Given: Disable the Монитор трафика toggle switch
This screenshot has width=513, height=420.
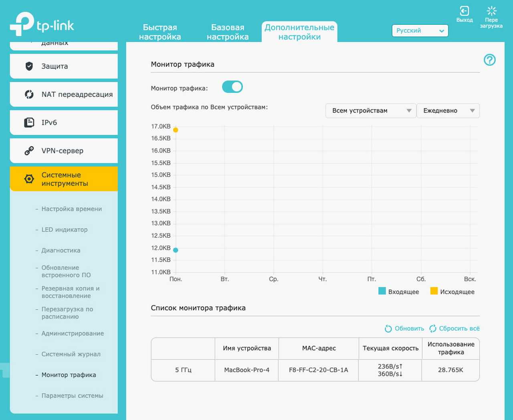Looking at the screenshot, I should pyautogui.click(x=232, y=87).
